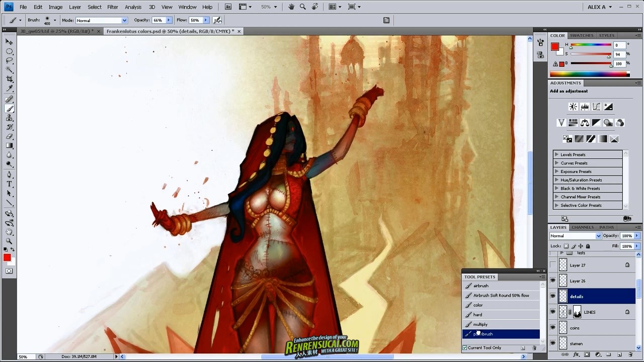
Task: Select the Clone Stamp tool
Action: coord(9,118)
